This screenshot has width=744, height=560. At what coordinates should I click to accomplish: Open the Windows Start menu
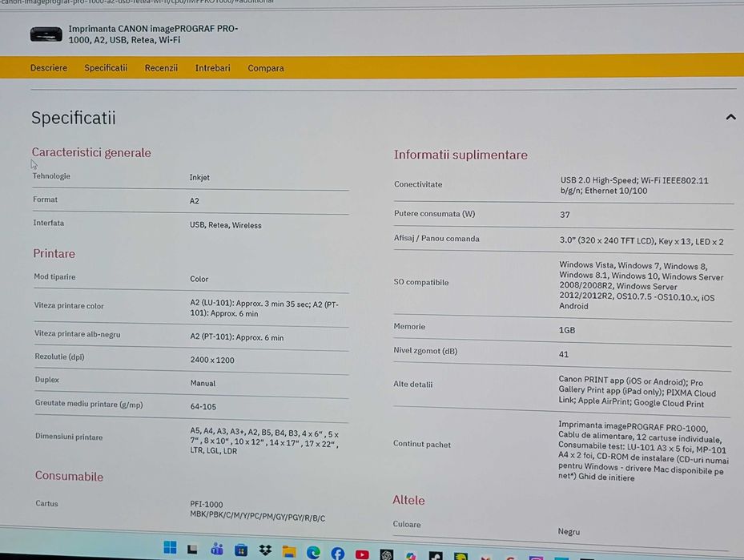click(x=170, y=547)
